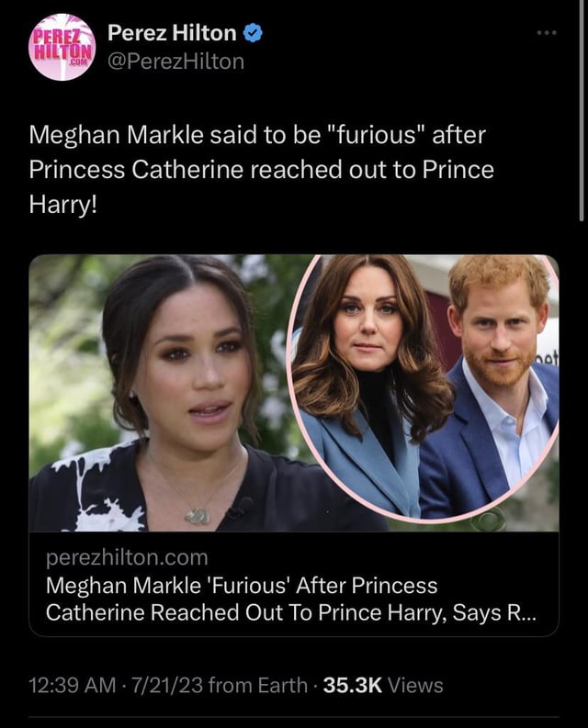Image resolution: width=588 pixels, height=728 pixels.
Task: Click the vertical scrollbar on the right edge
Action: [x=582, y=110]
